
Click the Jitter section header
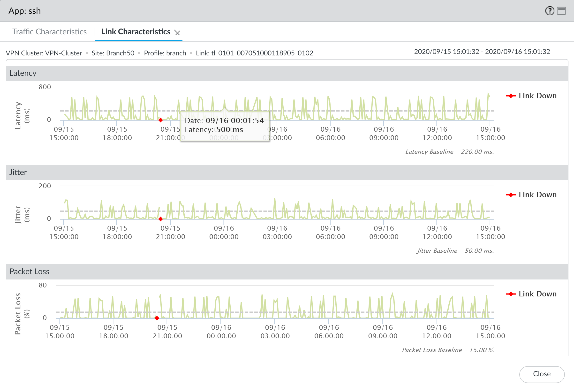18,172
